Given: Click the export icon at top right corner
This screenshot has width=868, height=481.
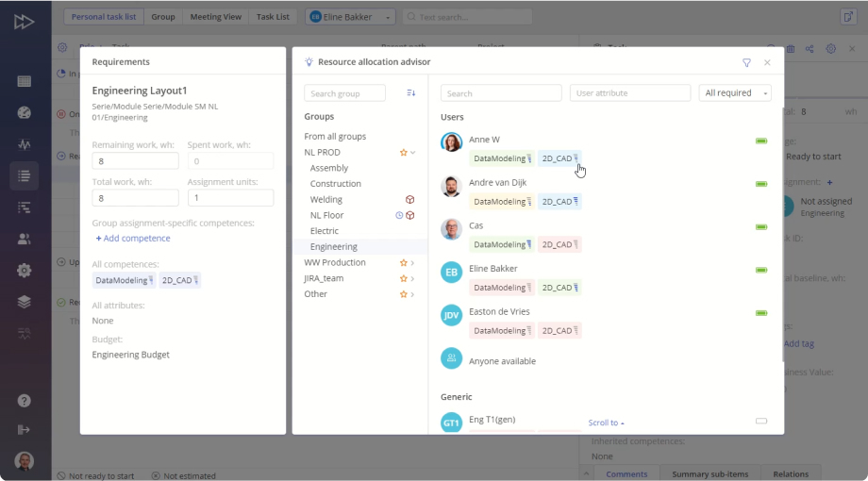Looking at the screenshot, I should (848, 17).
